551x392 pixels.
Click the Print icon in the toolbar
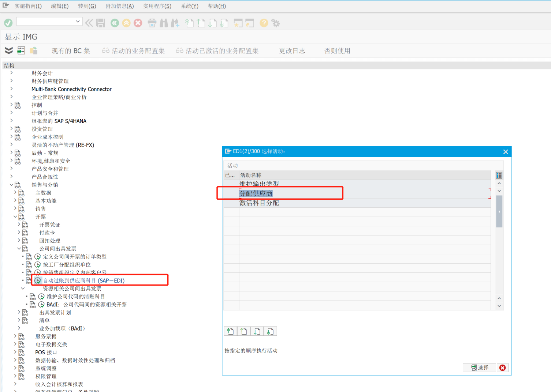[x=152, y=23]
